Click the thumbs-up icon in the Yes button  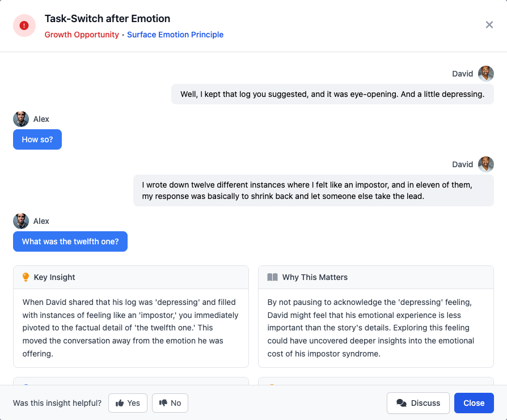pos(120,402)
